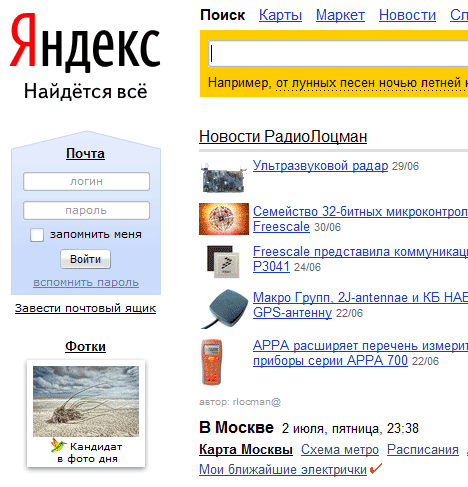Switch to the Маркет tab
This screenshot has height=487, width=468.
(x=340, y=15)
